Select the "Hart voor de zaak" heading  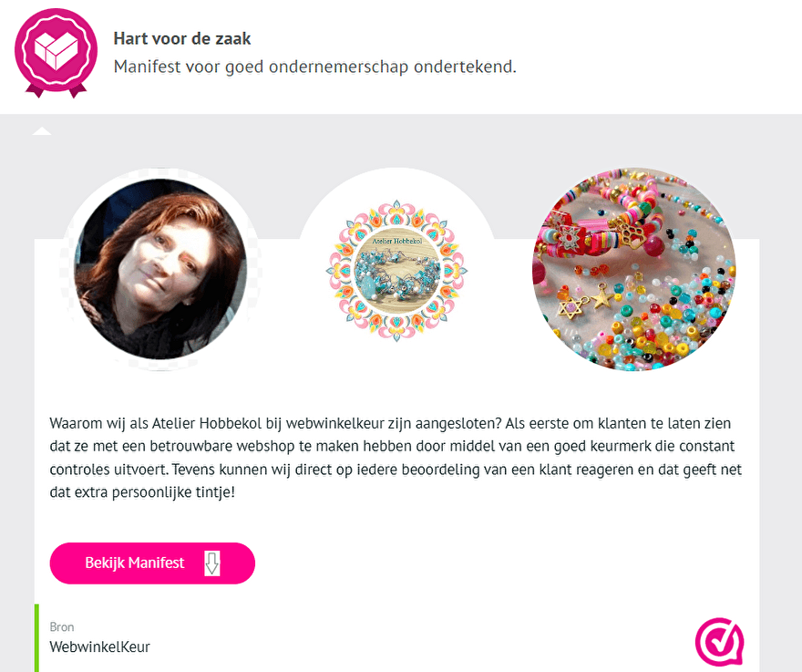182,39
